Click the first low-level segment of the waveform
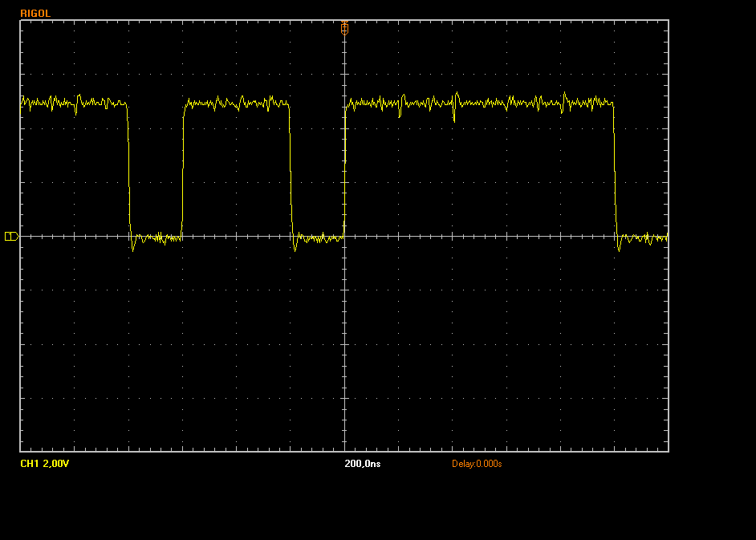This screenshot has width=756, height=540. (x=156, y=238)
